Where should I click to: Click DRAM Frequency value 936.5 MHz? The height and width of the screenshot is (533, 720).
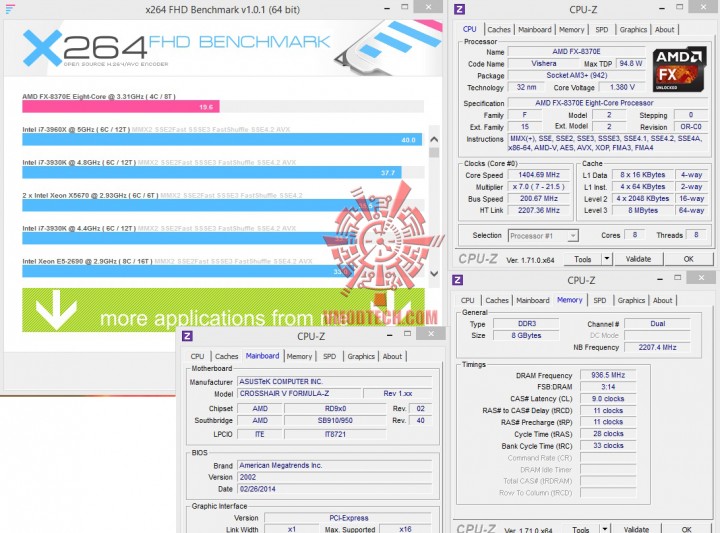tap(608, 375)
